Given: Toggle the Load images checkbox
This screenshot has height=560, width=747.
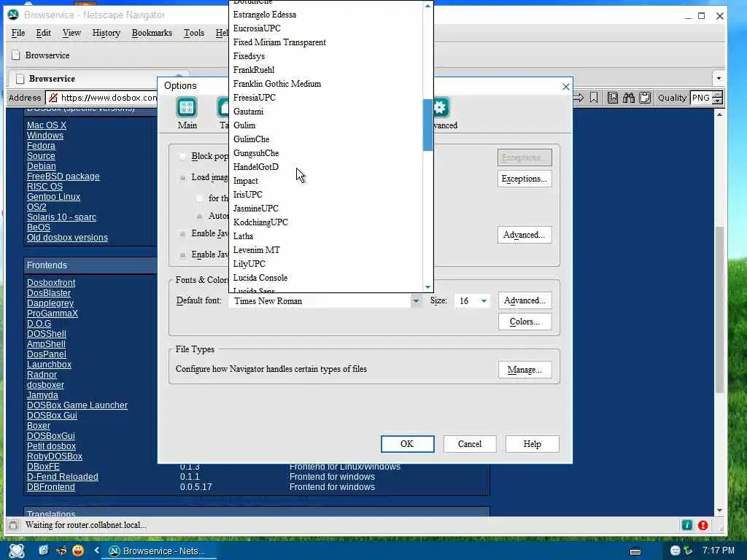Looking at the screenshot, I should pos(182,177).
